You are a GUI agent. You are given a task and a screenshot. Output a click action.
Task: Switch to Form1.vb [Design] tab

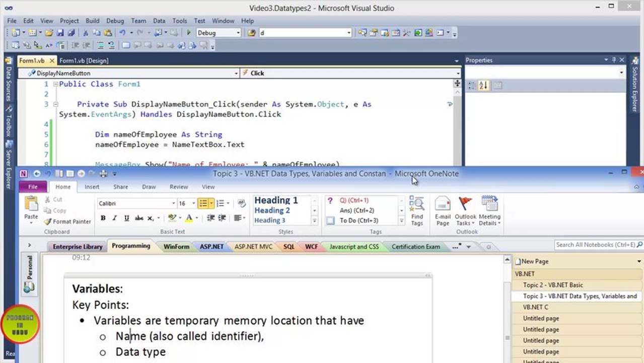point(84,60)
